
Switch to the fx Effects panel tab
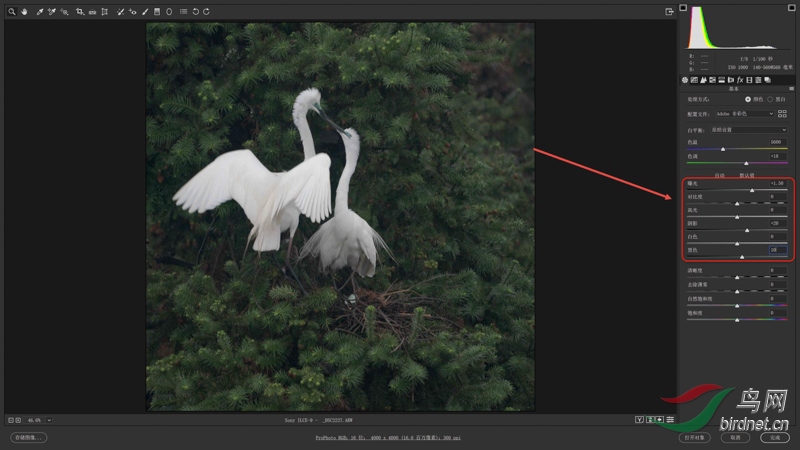click(740, 79)
